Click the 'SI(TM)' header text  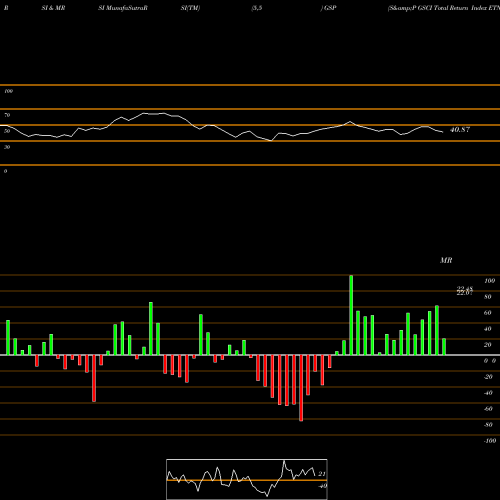(x=190, y=8)
